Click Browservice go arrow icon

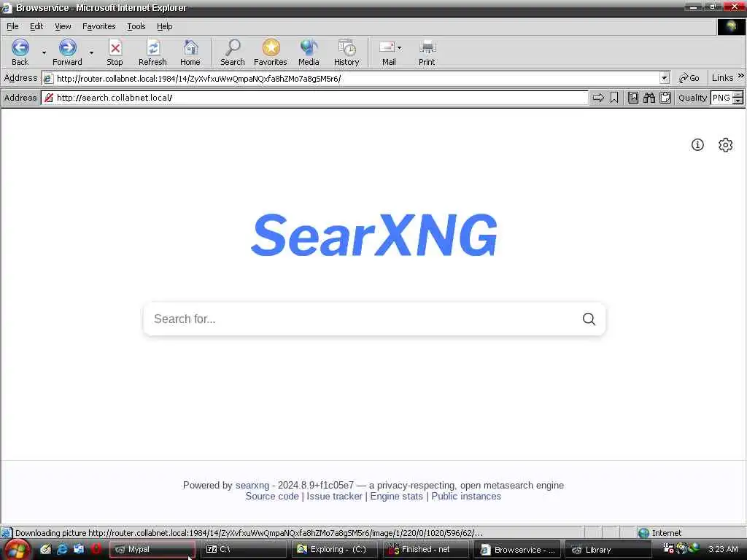pos(598,98)
